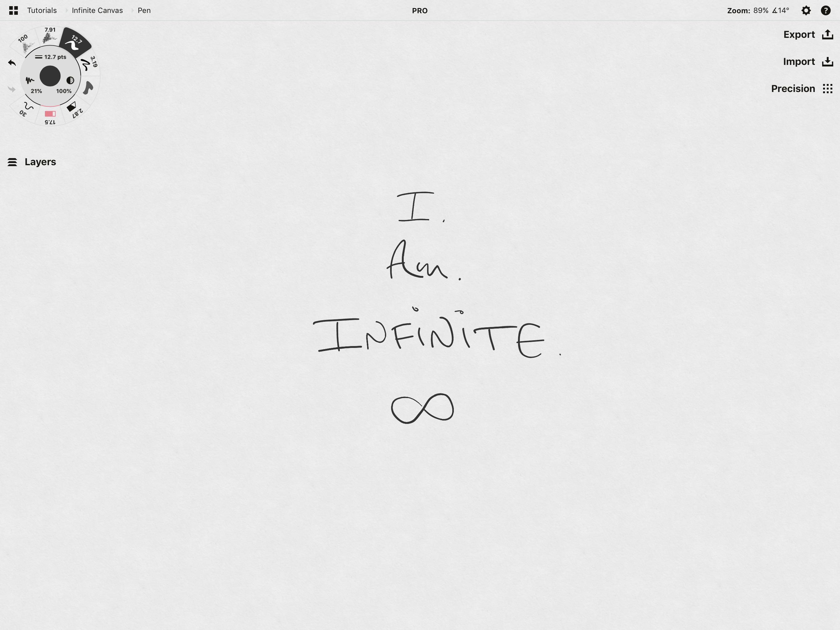Click the Export button
Screen dimensions: 840x630
[807, 34]
